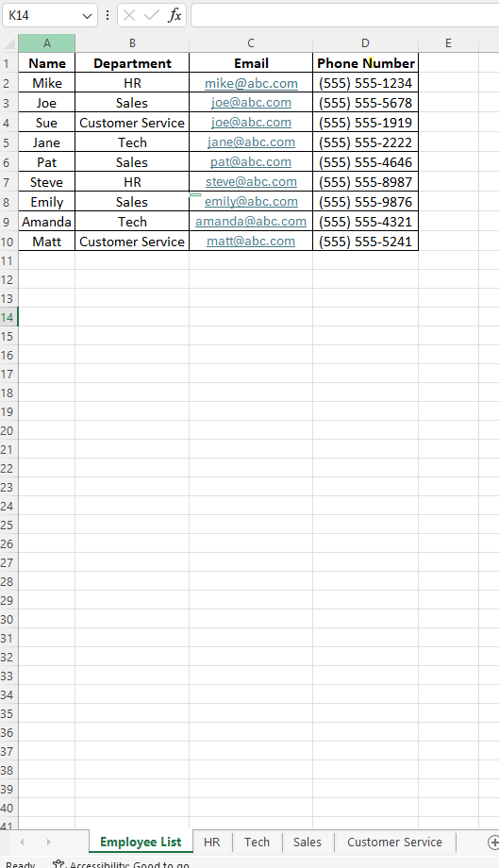This screenshot has height=868, width=499.
Task: Add a new sheet with plus icon
Action: click(493, 843)
